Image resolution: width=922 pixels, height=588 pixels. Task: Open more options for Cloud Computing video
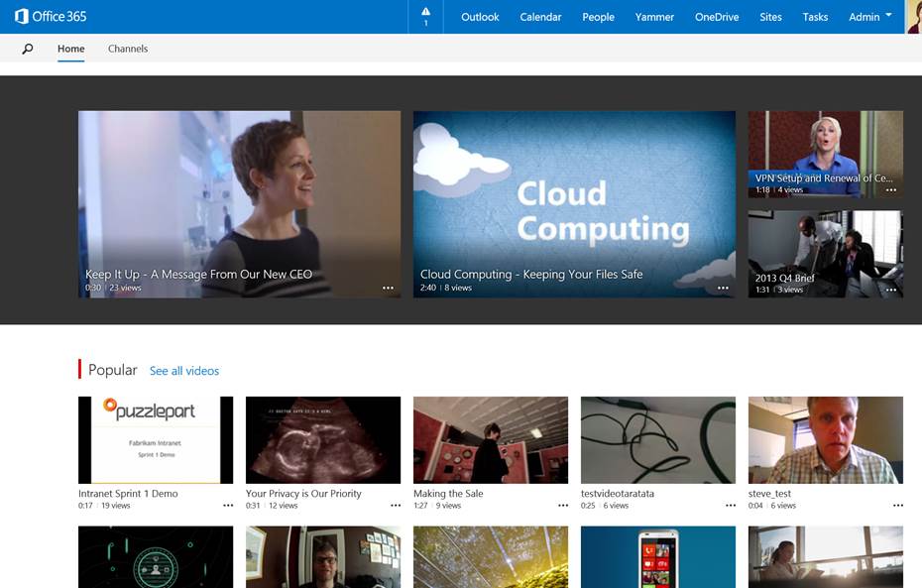[x=724, y=288]
